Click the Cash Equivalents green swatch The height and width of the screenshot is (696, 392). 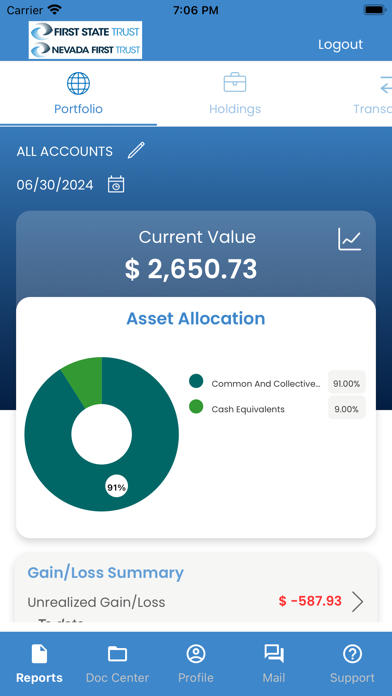[x=196, y=407]
